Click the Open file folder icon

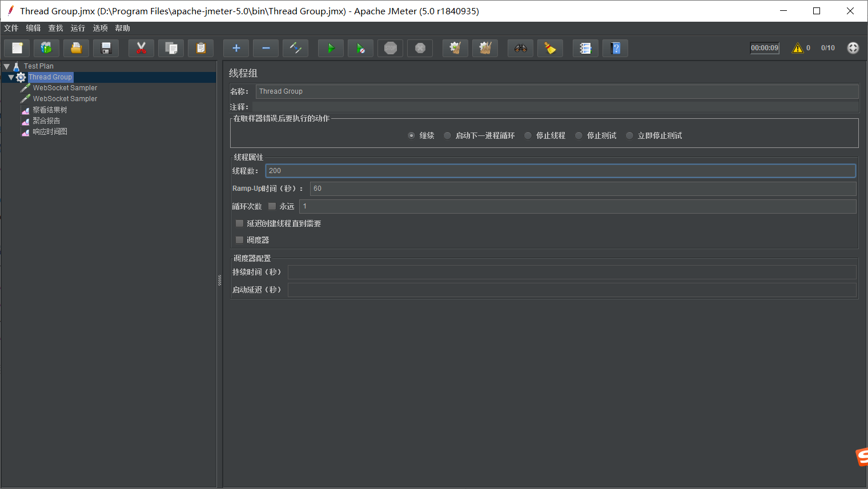pyautogui.click(x=77, y=48)
